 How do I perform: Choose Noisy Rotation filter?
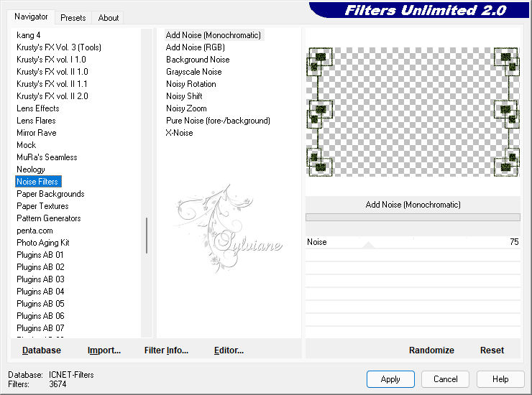point(191,84)
